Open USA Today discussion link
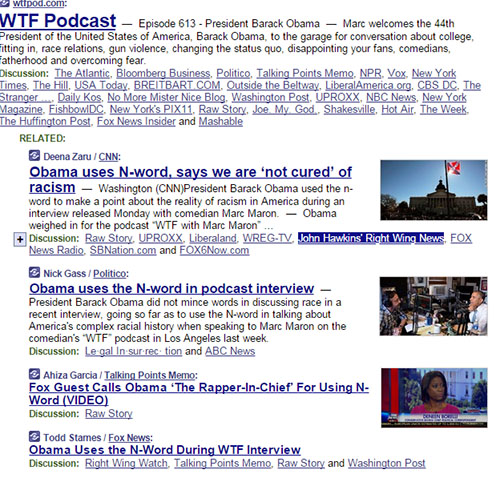The height and width of the screenshot is (478, 500). point(101,85)
